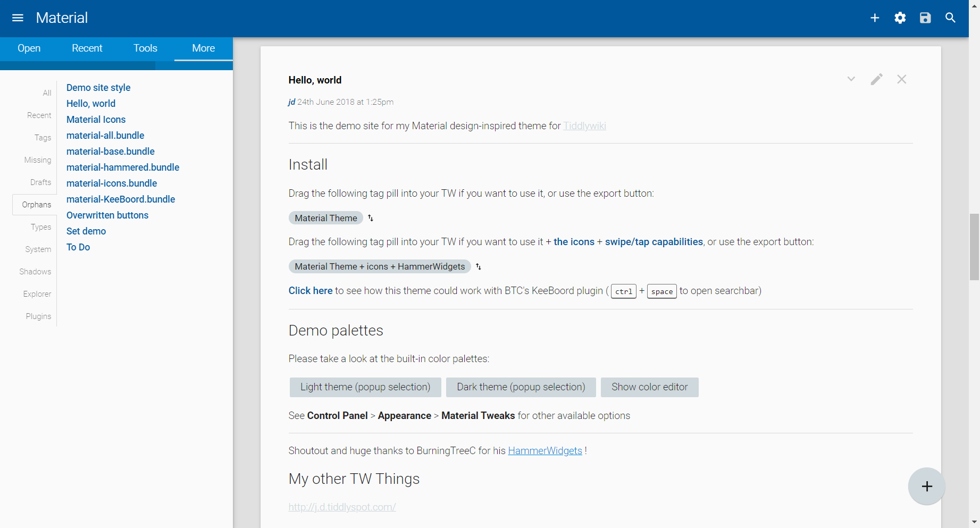Image resolution: width=980 pixels, height=528 pixels.
Task: Open Dark theme popup selection
Action: [x=521, y=387]
